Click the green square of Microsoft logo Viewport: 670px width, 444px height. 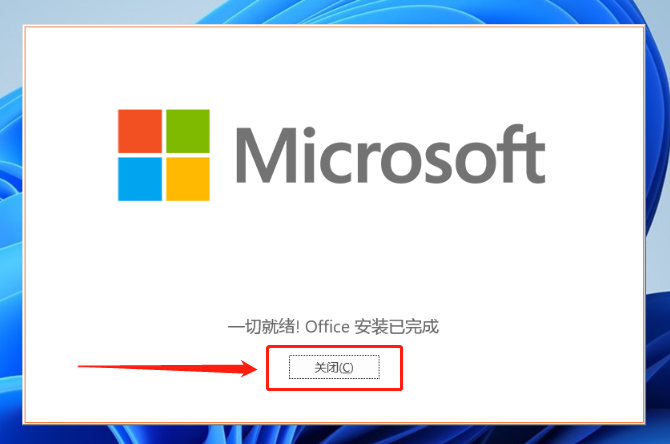[188, 131]
